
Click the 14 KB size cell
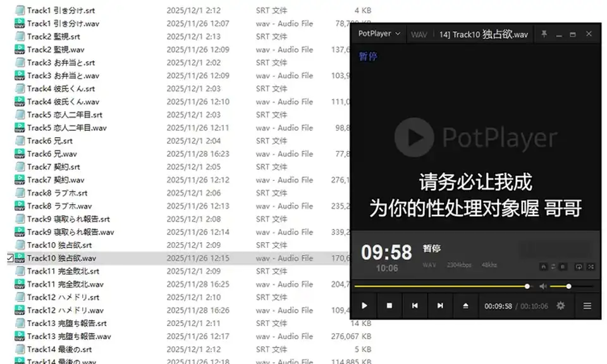(361, 324)
